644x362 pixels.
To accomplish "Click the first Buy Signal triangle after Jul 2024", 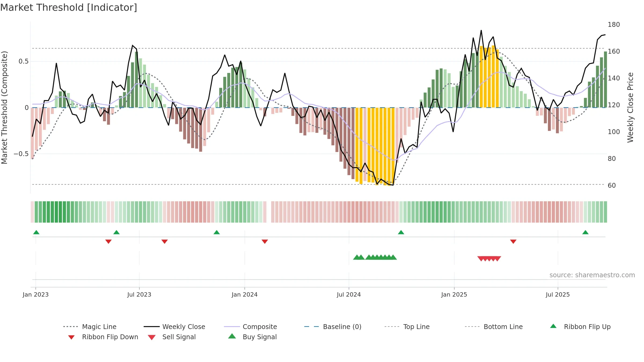I will 357,257.
